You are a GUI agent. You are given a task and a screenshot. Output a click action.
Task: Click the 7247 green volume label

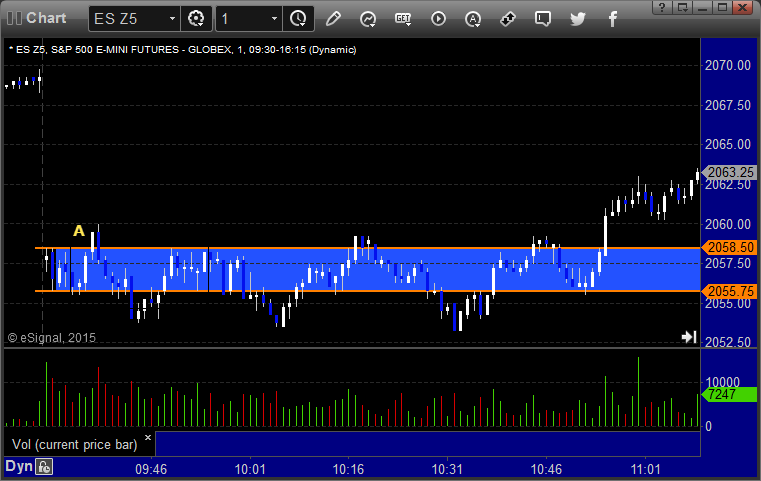click(x=729, y=394)
